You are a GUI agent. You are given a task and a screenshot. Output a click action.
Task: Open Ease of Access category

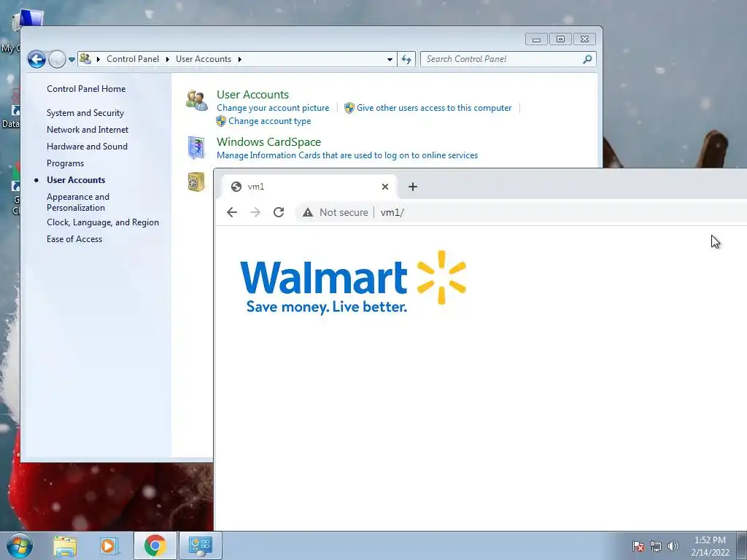pos(74,239)
